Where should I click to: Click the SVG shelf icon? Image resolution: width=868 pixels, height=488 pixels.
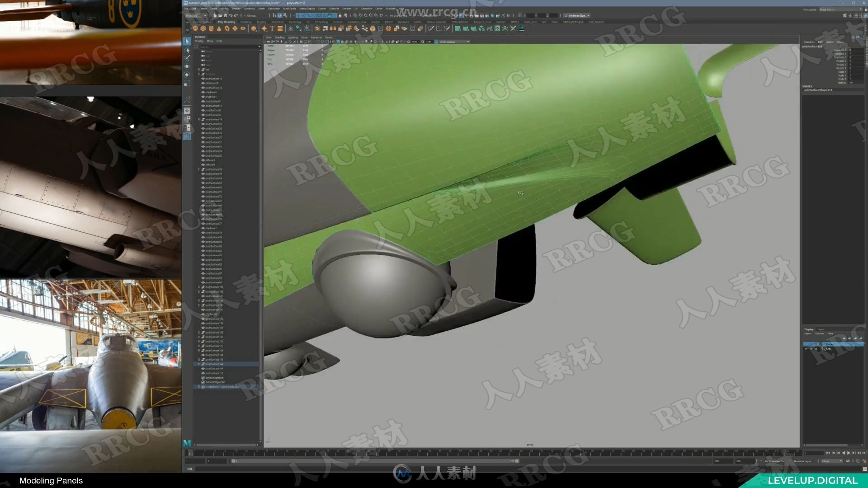(x=280, y=28)
